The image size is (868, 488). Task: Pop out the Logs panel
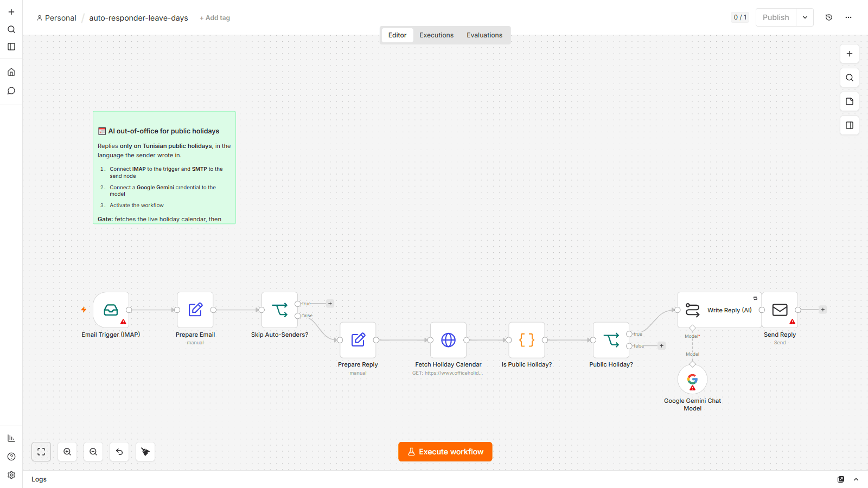click(841, 479)
